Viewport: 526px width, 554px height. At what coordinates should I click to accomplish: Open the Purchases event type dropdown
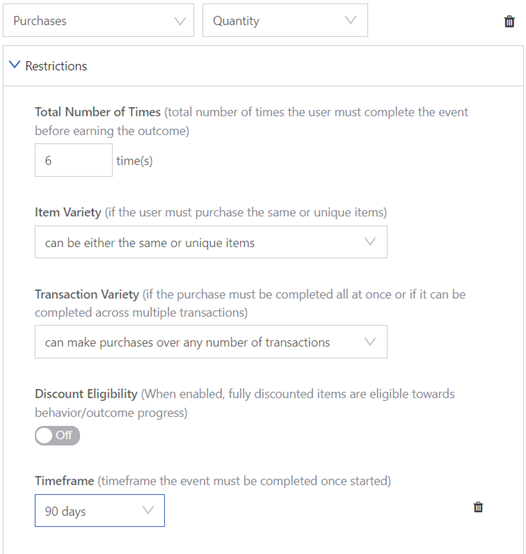click(99, 20)
